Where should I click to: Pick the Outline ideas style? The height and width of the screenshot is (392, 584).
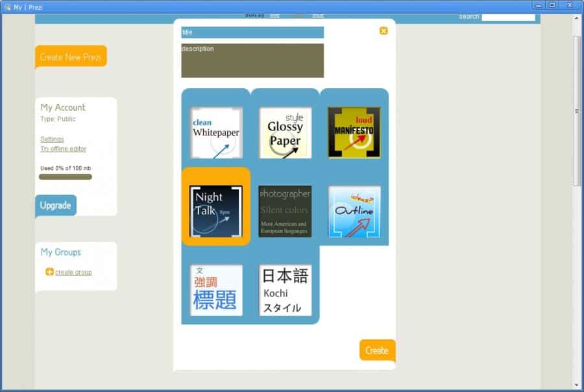(x=354, y=212)
